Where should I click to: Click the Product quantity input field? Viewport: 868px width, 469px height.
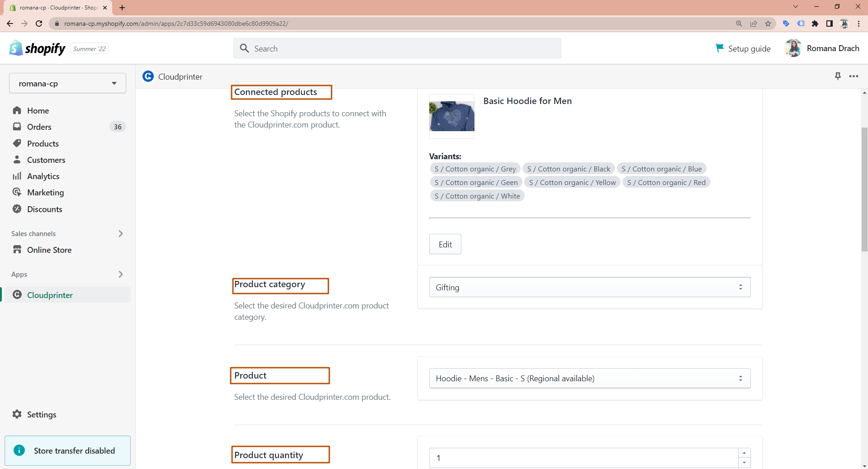583,458
